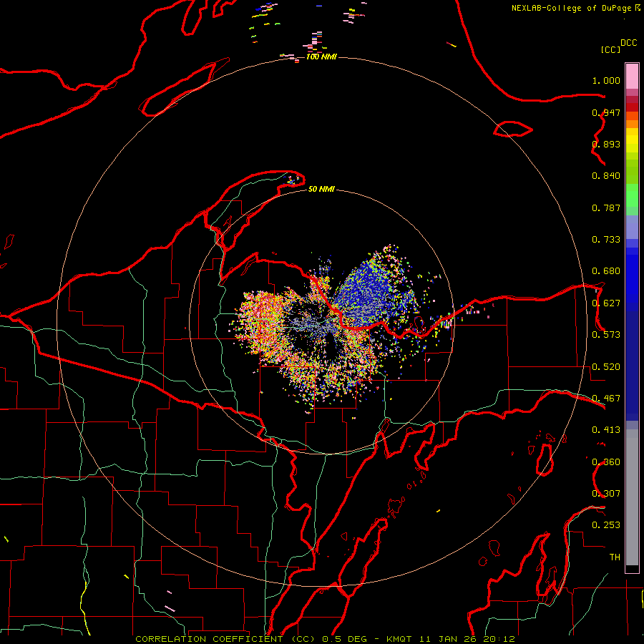
Task: Click the 50 NMI range ring label
Action: tap(321, 189)
